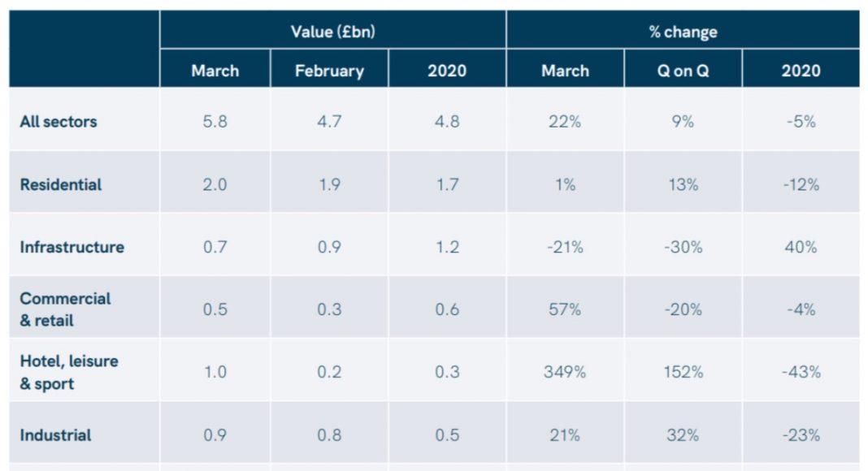The image size is (868, 471).
Task: Select the March header under Value (£bn)
Action: [215, 71]
